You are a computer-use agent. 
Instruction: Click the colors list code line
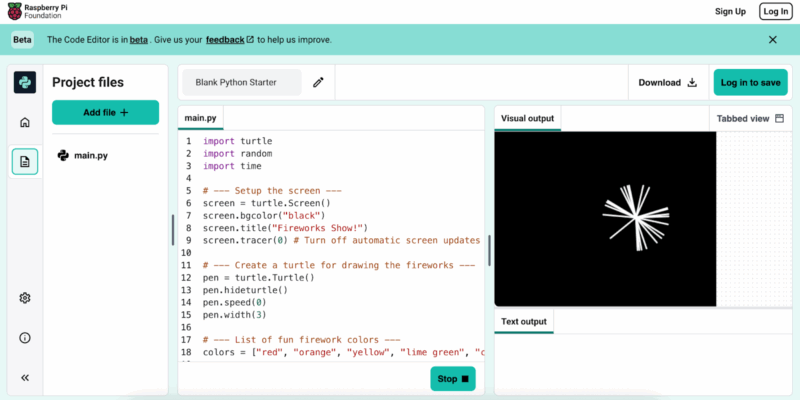click(343, 352)
